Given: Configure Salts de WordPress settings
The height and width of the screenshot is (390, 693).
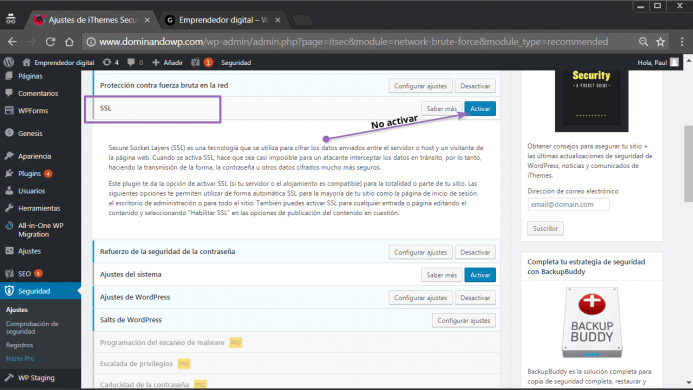Looking at the screenshot, I should click(464, 320).
